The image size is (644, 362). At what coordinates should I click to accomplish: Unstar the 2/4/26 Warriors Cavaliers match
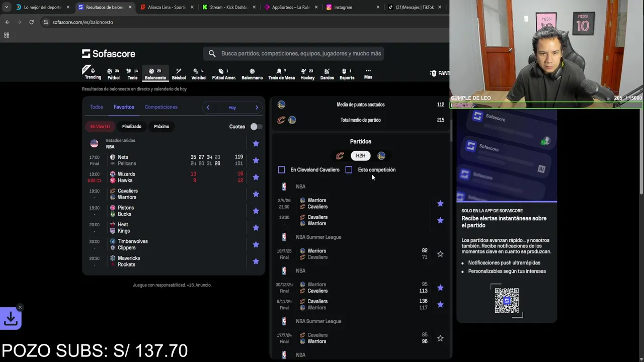440,204
